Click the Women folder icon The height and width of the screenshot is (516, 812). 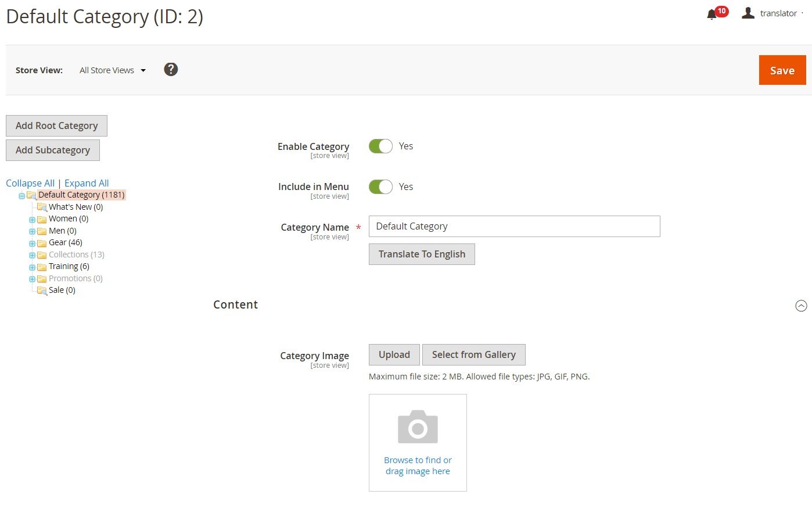[42, 220]
